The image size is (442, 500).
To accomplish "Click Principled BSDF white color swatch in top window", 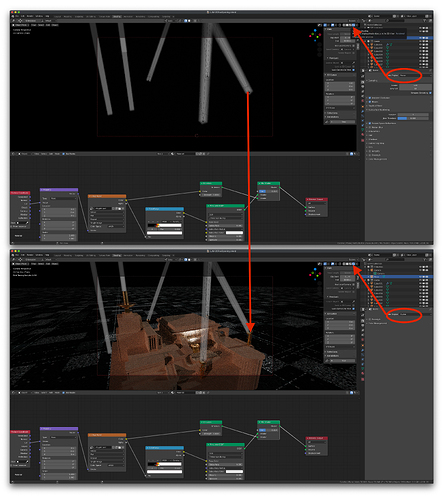I will point(234,233).
